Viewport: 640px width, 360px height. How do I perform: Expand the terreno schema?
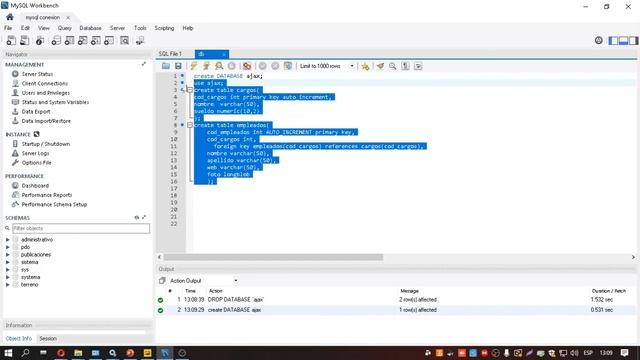pos(7,284)
